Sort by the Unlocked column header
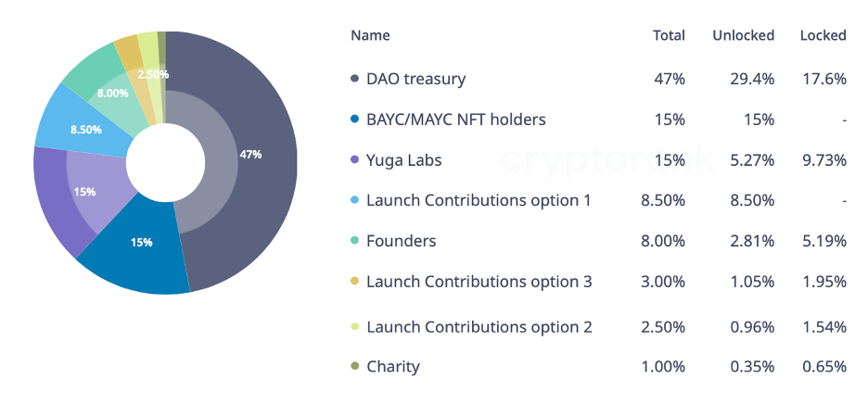This screenshot has width=868, height=404. pyautogui.click(x=743, y=35)
